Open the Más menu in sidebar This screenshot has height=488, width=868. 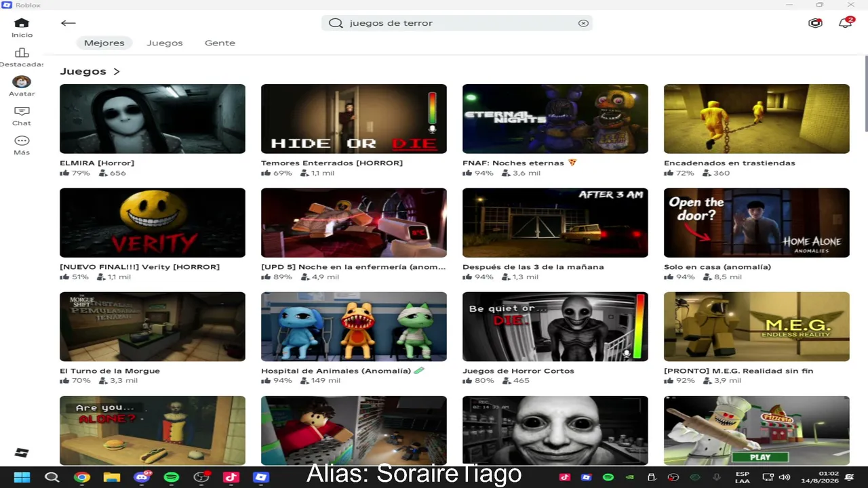pos(22,145)
